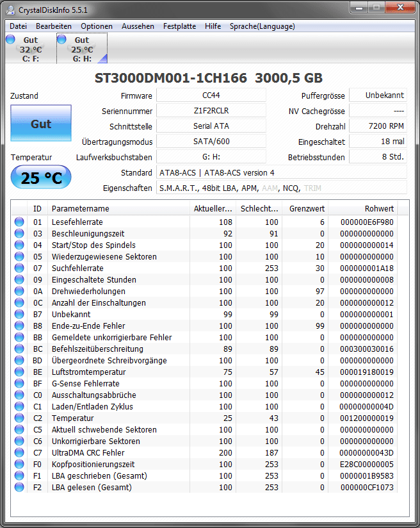The image size is (420, 528).
Task: Open the Optionen menu
Action: tap(97, 26)
